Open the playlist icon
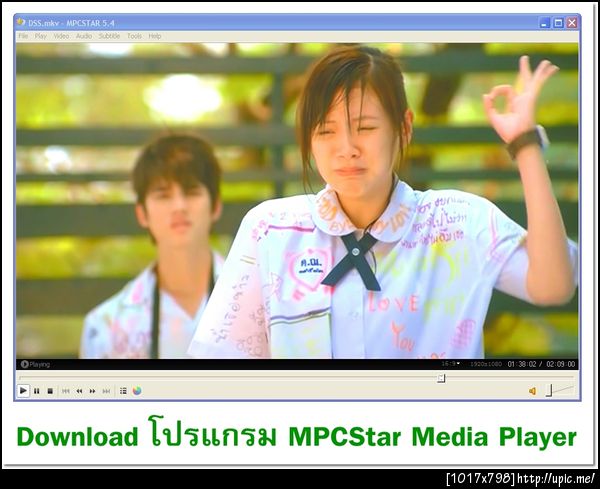 [x=123, y=391]
